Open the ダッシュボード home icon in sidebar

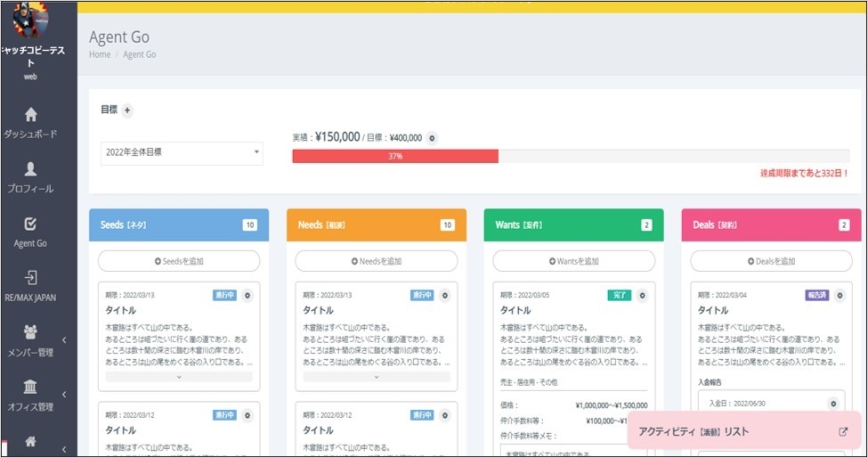30,115
